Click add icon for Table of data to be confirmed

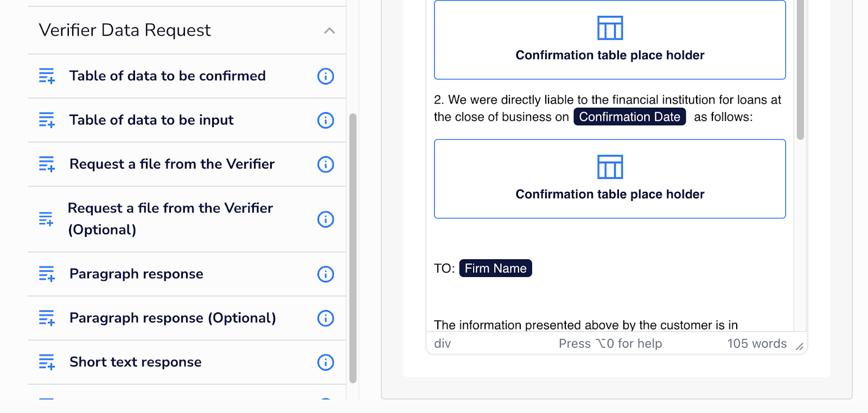[47, 76]
